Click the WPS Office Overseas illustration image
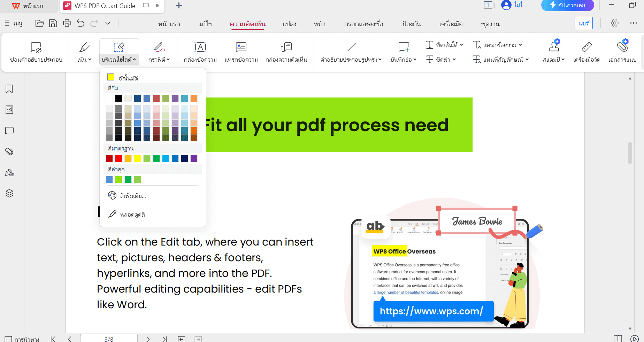This screenshot has width=644, height=342. (x=443, y=264)
